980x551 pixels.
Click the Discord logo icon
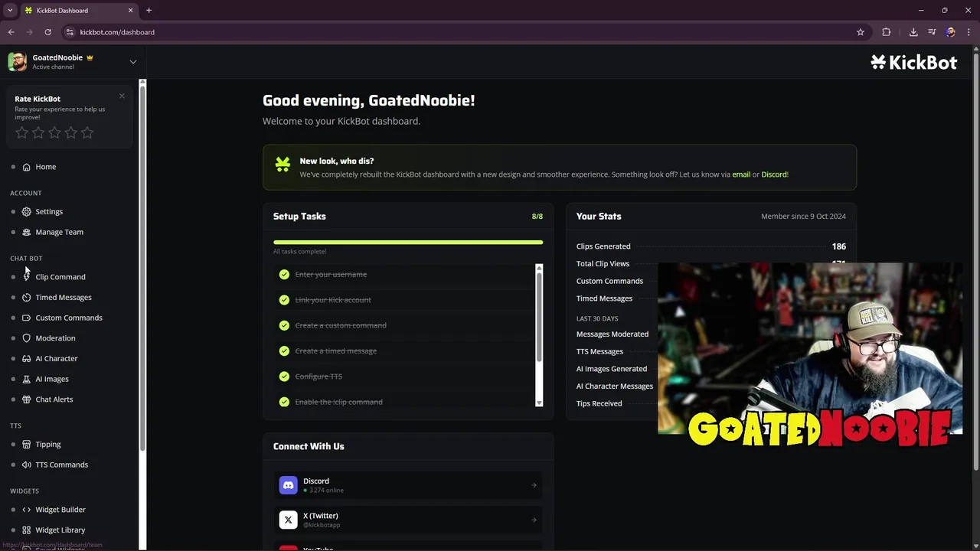click(288, 485)
